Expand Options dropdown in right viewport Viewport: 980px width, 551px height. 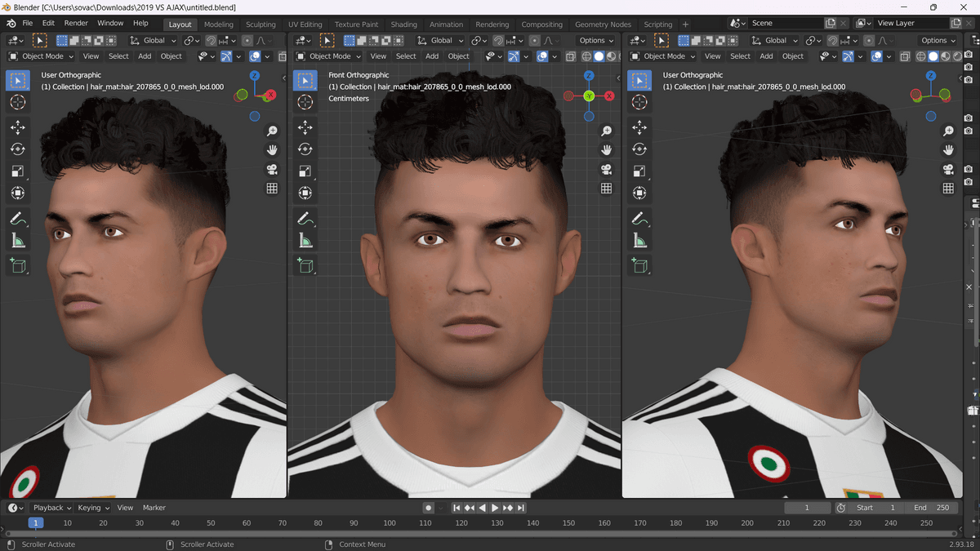pos(938,40)
